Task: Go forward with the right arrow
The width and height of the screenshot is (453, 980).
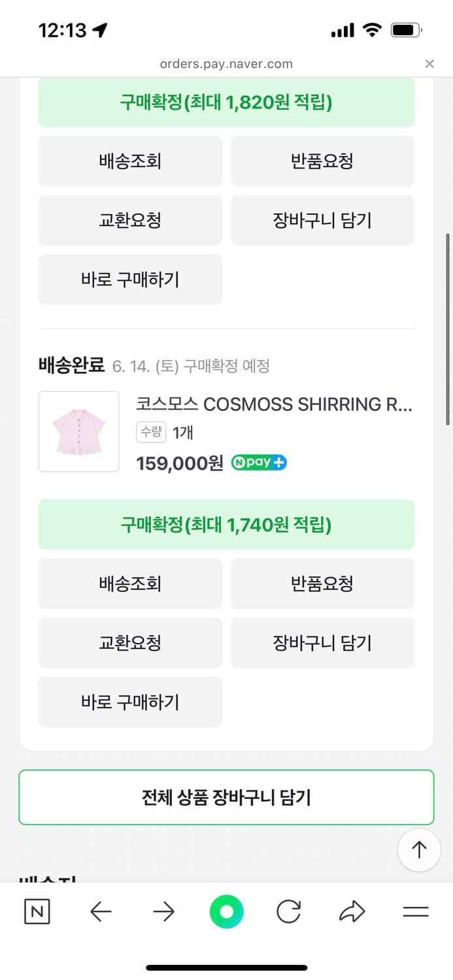Action: pyautogui.click(x=163, y=911)
